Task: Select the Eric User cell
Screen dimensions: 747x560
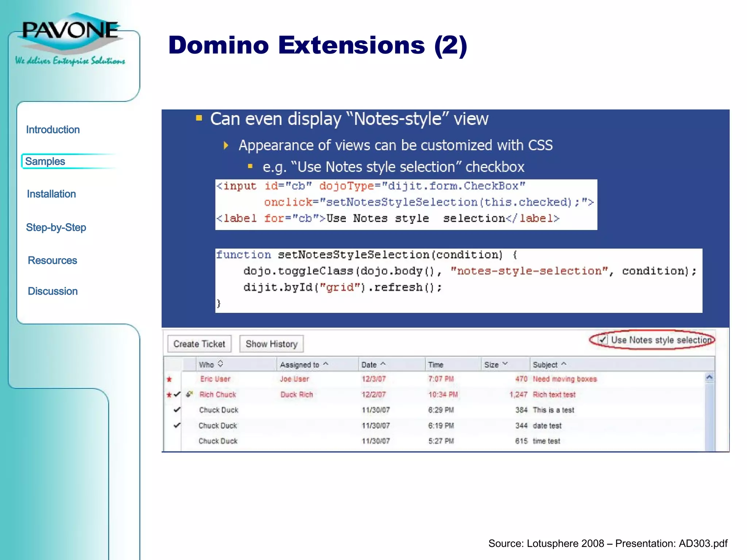Action: pos(215,379)
